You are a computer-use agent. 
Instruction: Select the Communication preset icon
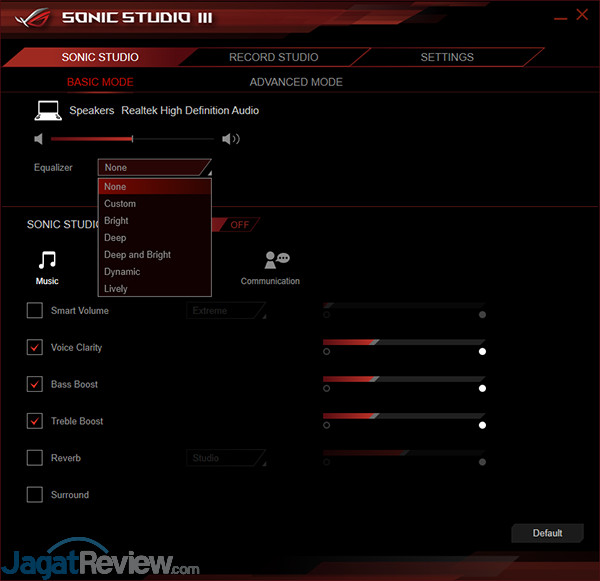coord(277,259)
